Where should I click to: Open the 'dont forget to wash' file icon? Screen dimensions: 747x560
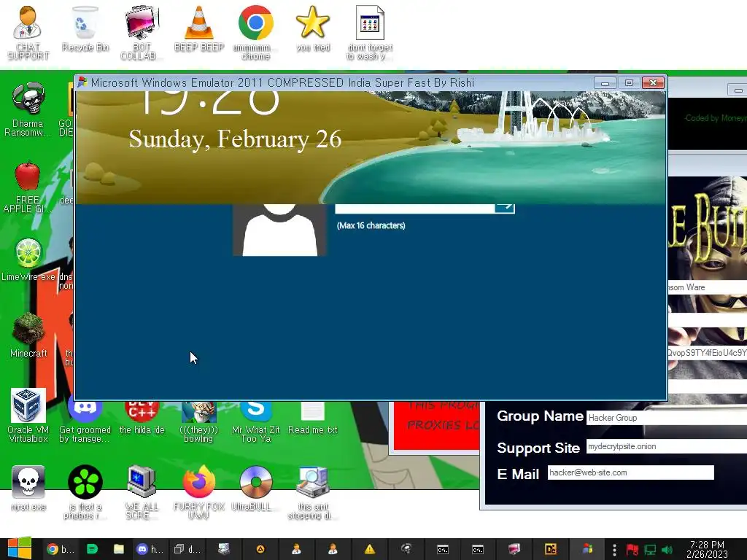point(370,32)
